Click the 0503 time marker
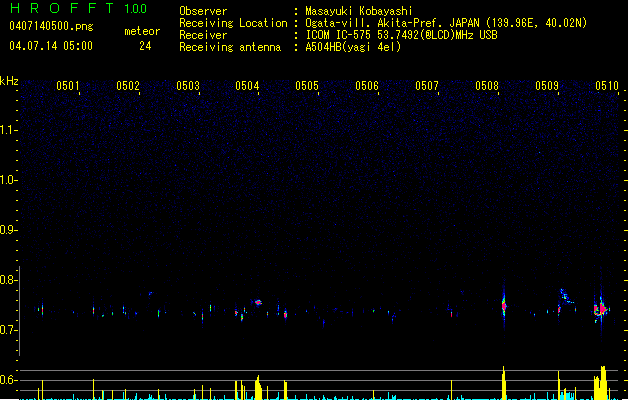The image size is (629, 400). coord(188,86)
